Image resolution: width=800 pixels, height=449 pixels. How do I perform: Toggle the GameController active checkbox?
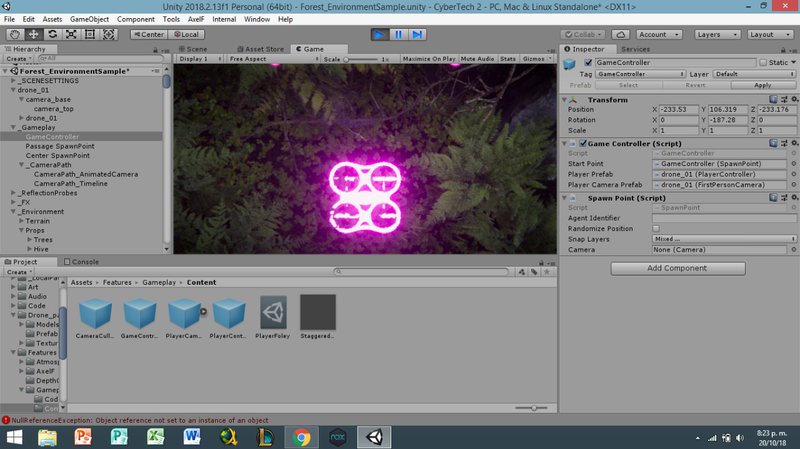pos(588,62)
